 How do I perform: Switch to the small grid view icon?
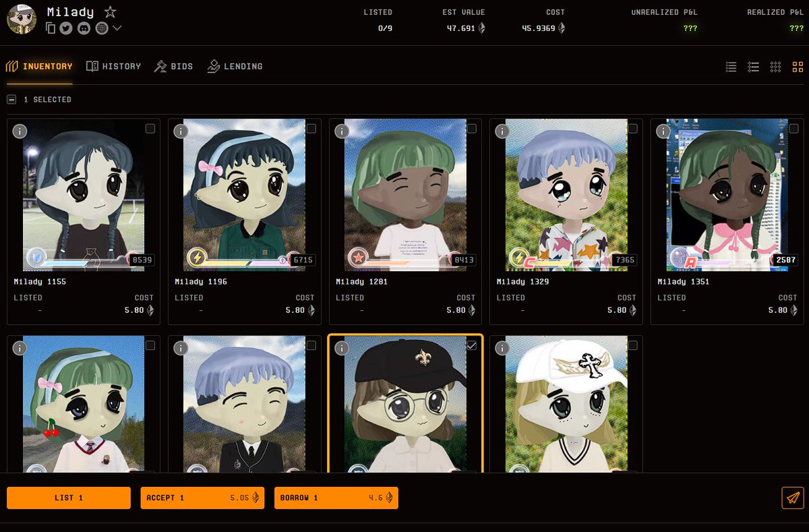point(775,67)
